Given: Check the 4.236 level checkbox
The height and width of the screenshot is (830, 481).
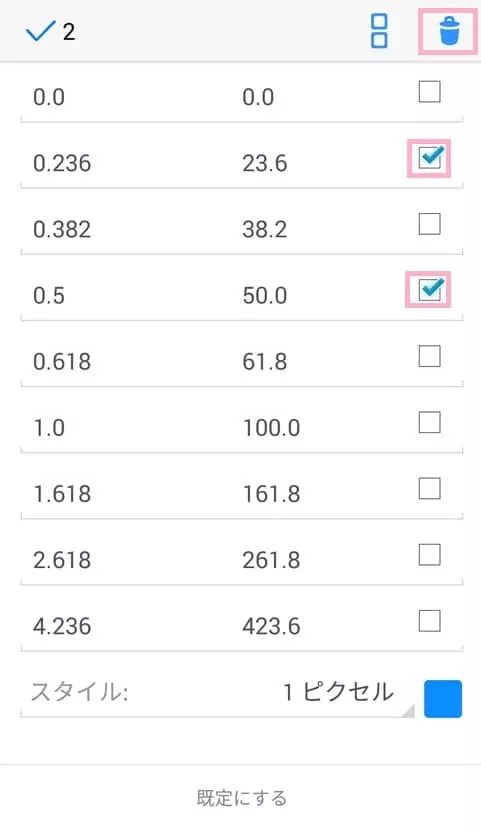Looking at the screenshot, I should tap(430, 621).
